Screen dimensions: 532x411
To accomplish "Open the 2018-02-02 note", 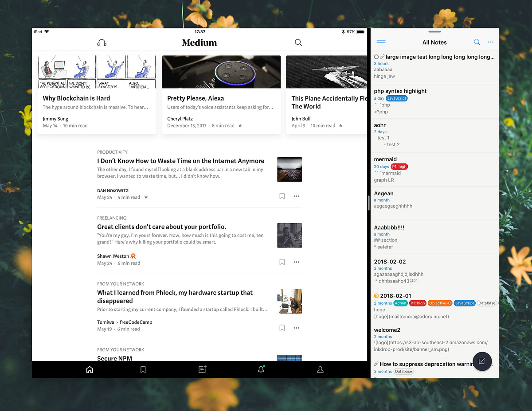I will point(434,272).
